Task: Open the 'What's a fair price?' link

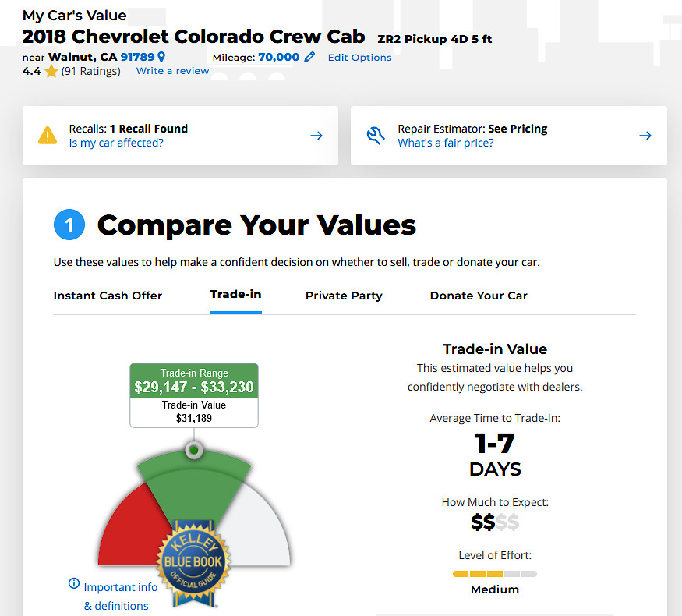Action: (x=445, y=143)
